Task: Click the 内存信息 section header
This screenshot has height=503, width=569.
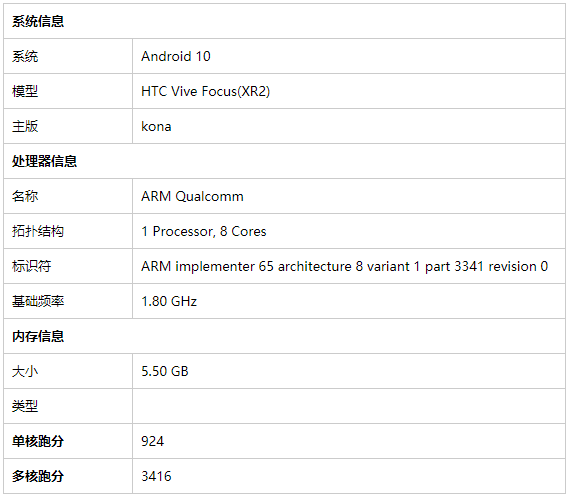Action: 38,336
